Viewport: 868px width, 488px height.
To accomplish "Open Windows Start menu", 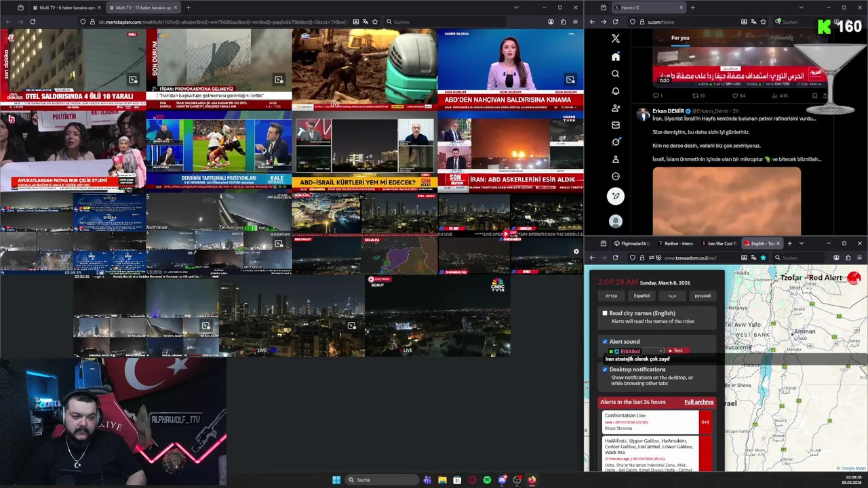I will point(336,480).
